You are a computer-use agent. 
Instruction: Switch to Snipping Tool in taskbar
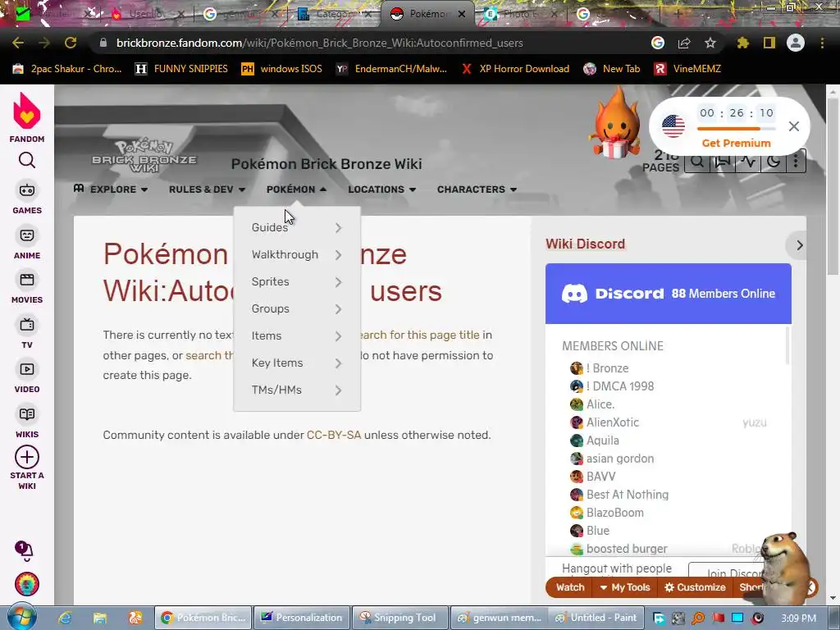(x=399, y=618)
